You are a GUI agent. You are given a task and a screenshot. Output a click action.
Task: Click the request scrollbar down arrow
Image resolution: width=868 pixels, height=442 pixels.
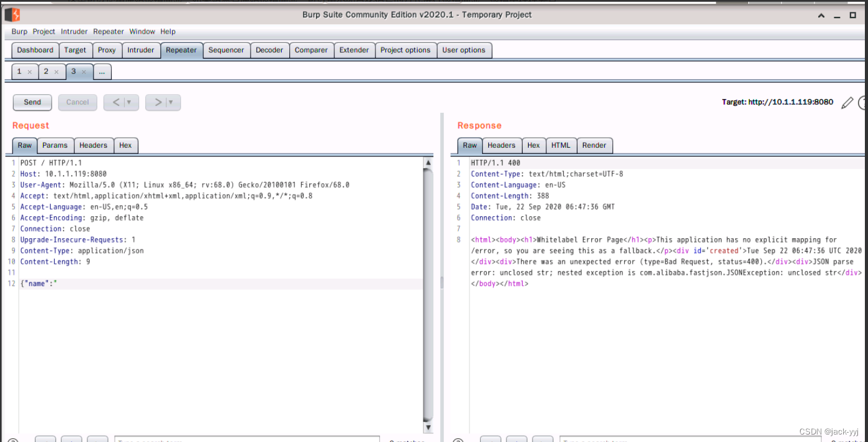428,428
